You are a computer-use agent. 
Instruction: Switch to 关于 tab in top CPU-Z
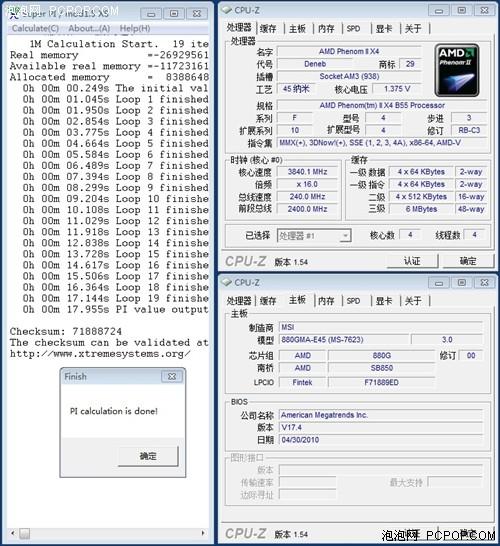[x=413, y=29]
